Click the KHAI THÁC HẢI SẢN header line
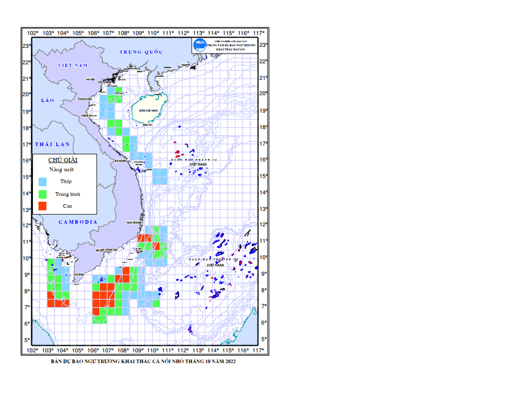This screenshot has width=532, height=394. click(231, 49)
